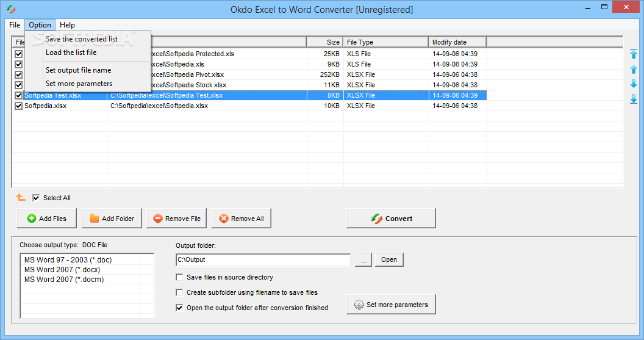Choose Load the list file
This screenshot has width=644, height=340.
point(71,52)
